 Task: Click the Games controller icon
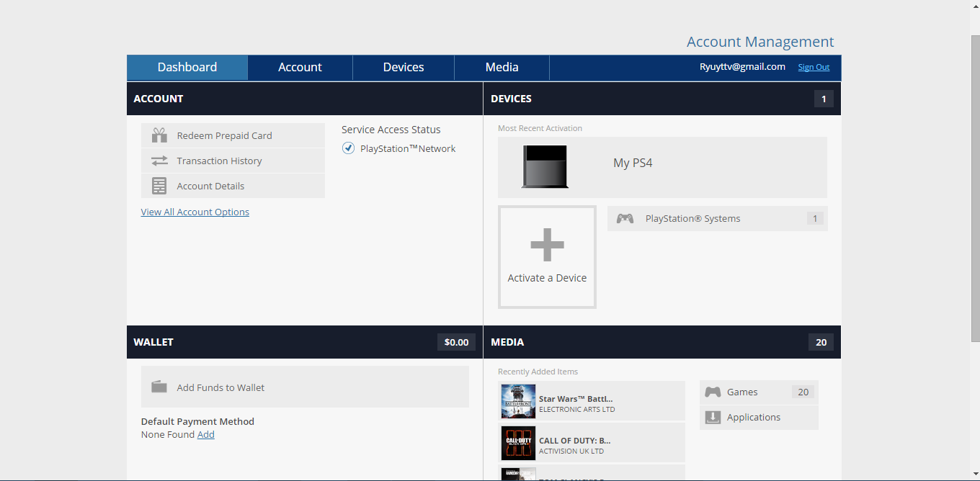[x=713, y=392]
